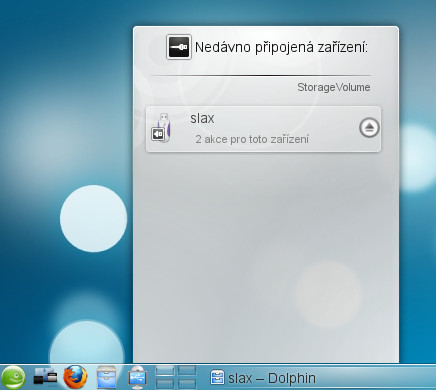436x390 pixels.
Task: Switch to the first virtual desktop in pager
Action: pos(165,370)
